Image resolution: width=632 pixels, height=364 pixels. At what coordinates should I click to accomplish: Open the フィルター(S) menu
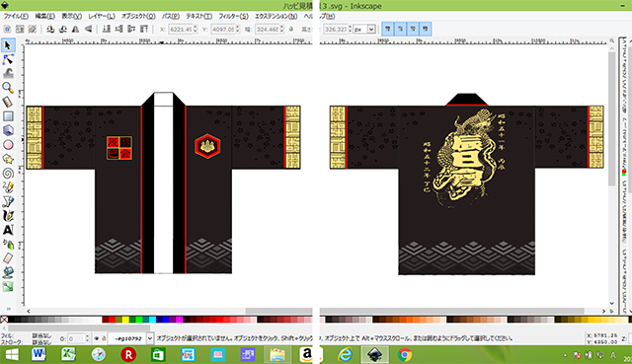tap(233, 16)
